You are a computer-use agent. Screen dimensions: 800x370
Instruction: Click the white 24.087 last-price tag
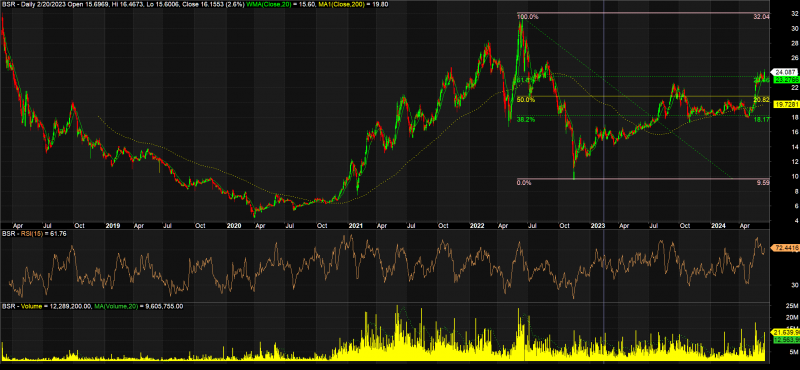[x=786, y=72]
